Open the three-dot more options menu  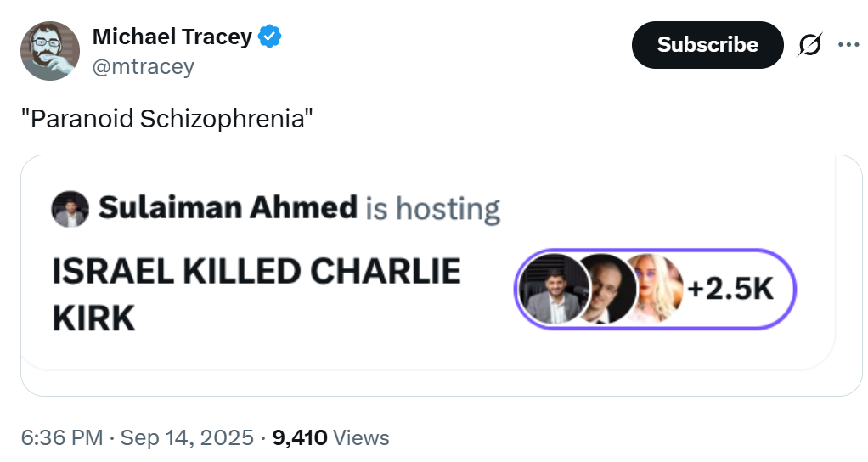click(x=848, y=45)
